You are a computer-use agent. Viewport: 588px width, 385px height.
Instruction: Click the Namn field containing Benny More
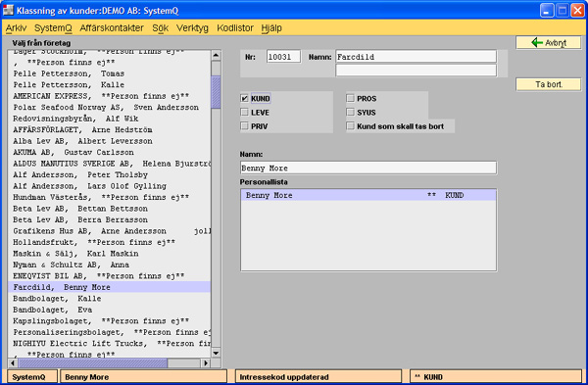368,168
